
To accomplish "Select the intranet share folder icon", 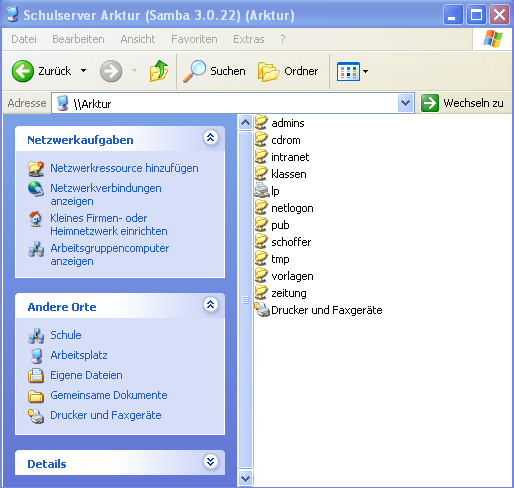I will pyautogui.click(x=261, y=156).
